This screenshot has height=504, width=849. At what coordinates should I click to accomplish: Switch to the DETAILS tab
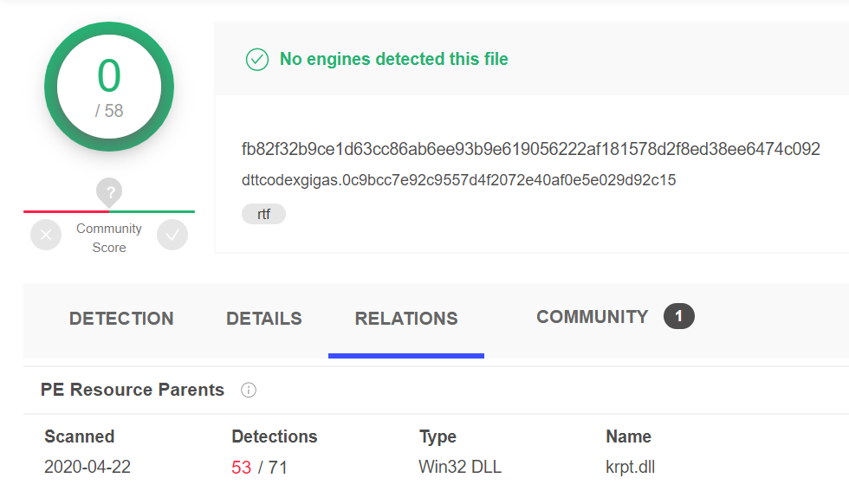(264, 319)
